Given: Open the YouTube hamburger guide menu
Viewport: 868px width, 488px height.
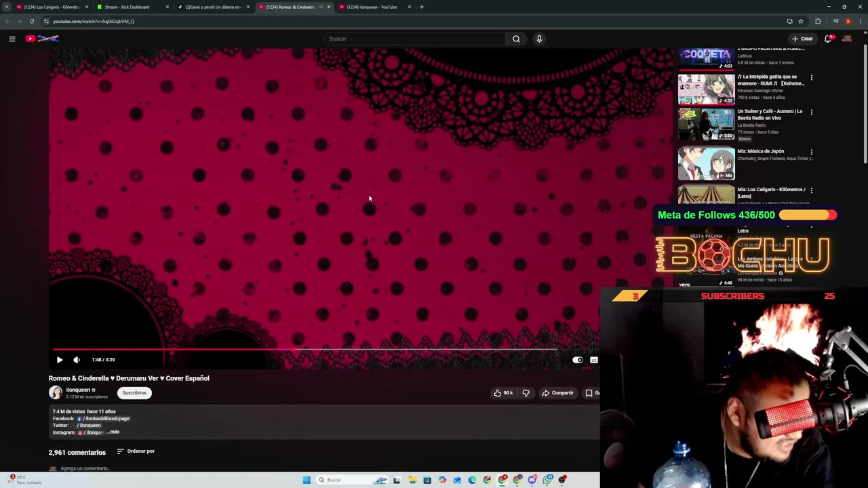Looking at the screenshot, I should pyautogui.click(x=12, y=39).
